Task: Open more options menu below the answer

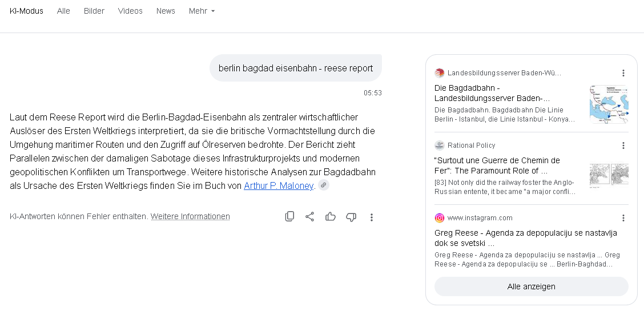Action: 371,217
